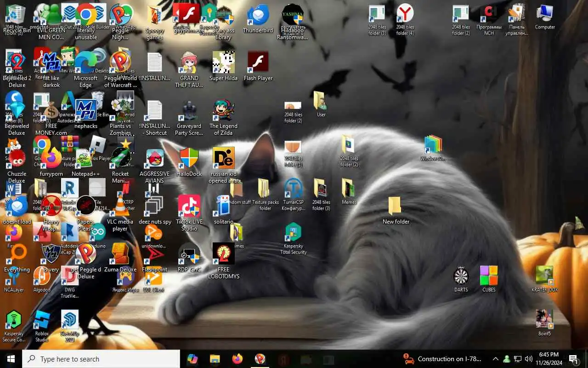This screenshot has height=368, width=588.
Task: Open the HalloDock shortcut
Action: (189, 162)
